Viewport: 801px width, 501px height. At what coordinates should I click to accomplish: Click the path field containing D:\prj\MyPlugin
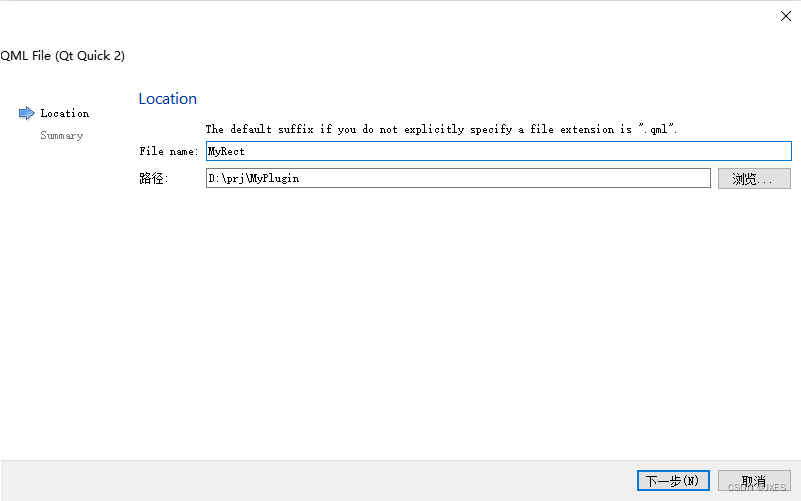tap(458, 178)
